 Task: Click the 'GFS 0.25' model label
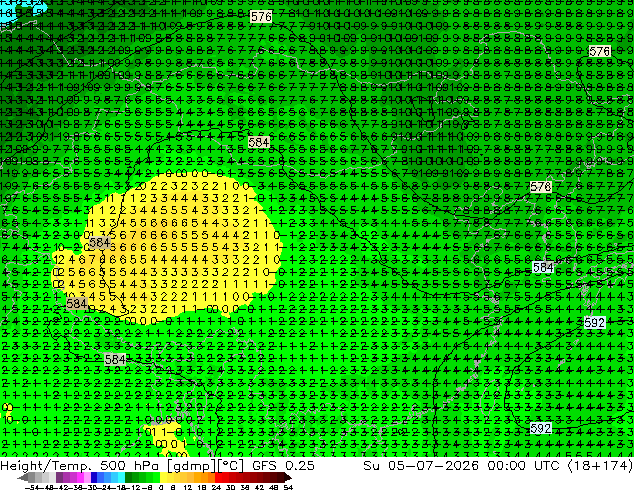click(x=283, y=466)
